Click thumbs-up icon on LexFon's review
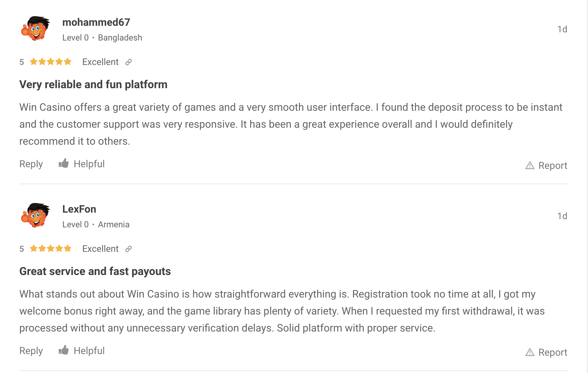 [x=64, y=350]
